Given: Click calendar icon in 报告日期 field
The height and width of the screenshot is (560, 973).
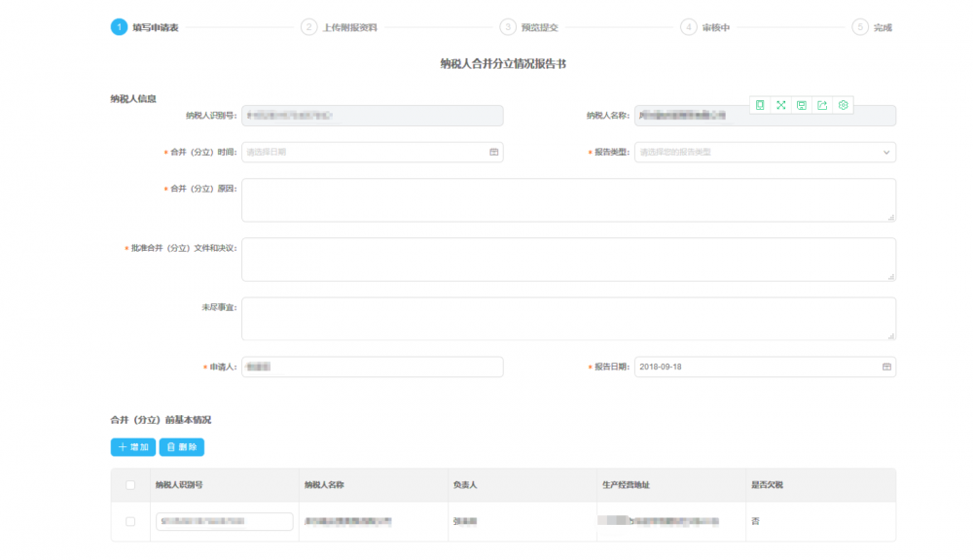Looking at the screenshot, I should coord(886,367).
